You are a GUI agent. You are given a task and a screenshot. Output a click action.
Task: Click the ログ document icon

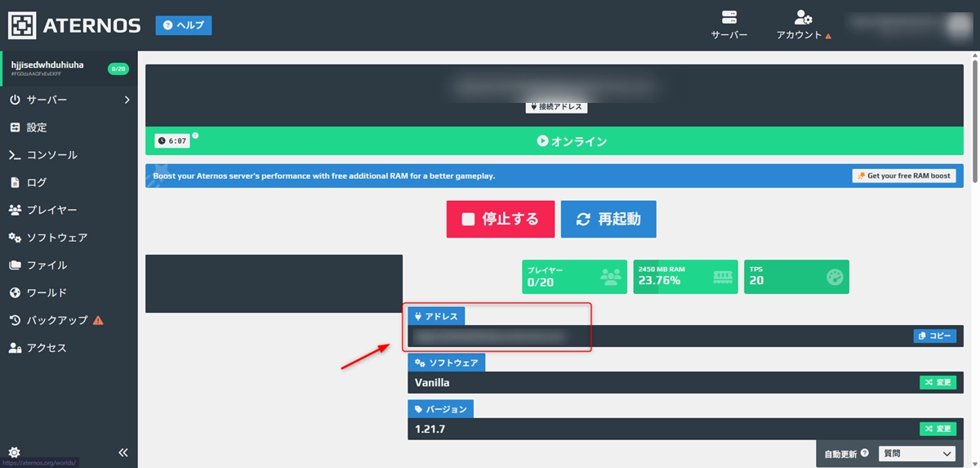pyautogui.click(x=15, y=183)
